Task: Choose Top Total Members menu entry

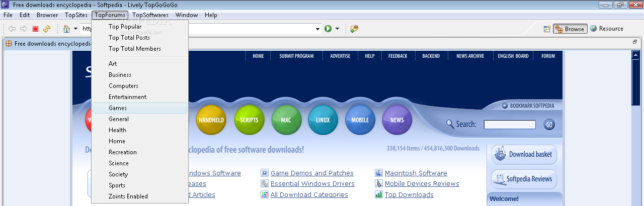Action: click(140, 49)
